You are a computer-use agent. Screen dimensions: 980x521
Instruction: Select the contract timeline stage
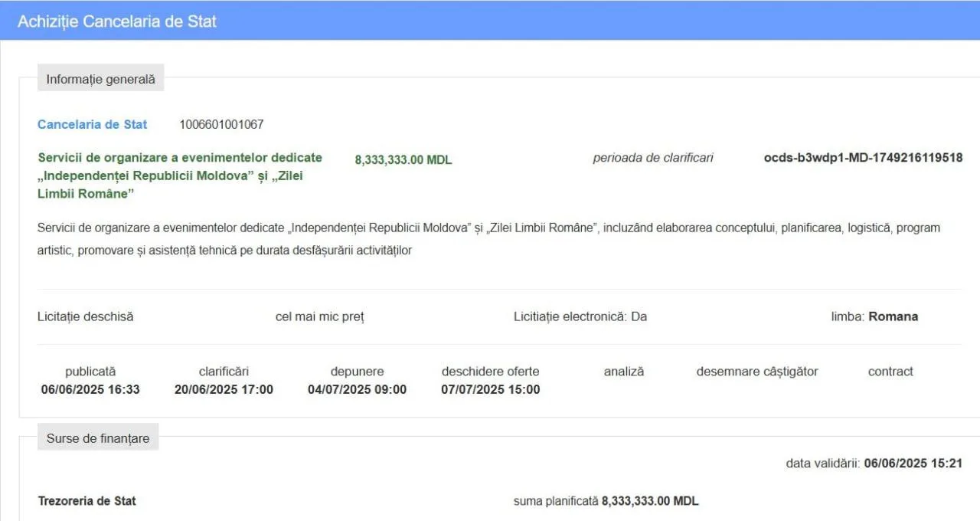(x=890, y=372)
